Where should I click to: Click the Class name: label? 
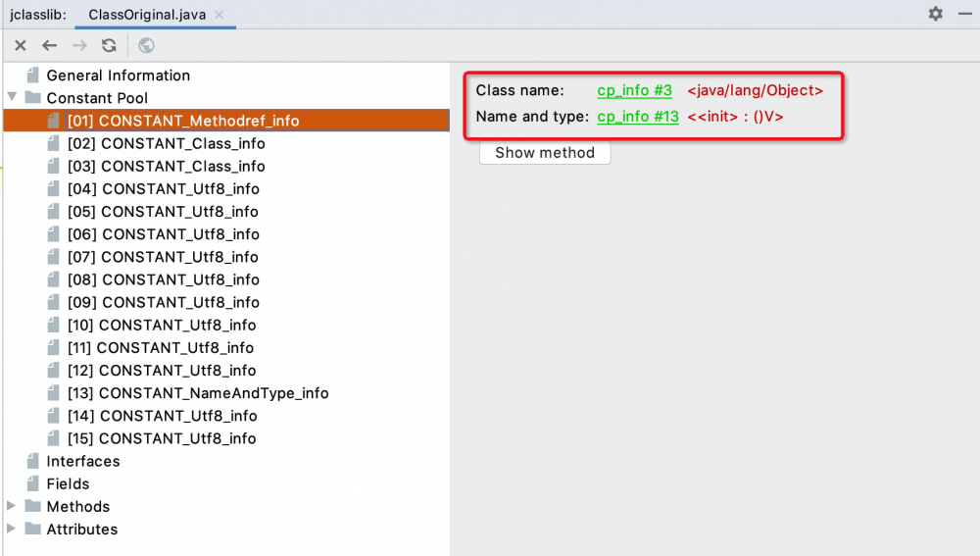point(519,90)
